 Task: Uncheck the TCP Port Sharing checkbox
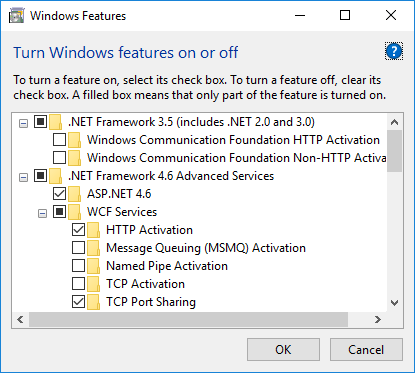(78, 302)
